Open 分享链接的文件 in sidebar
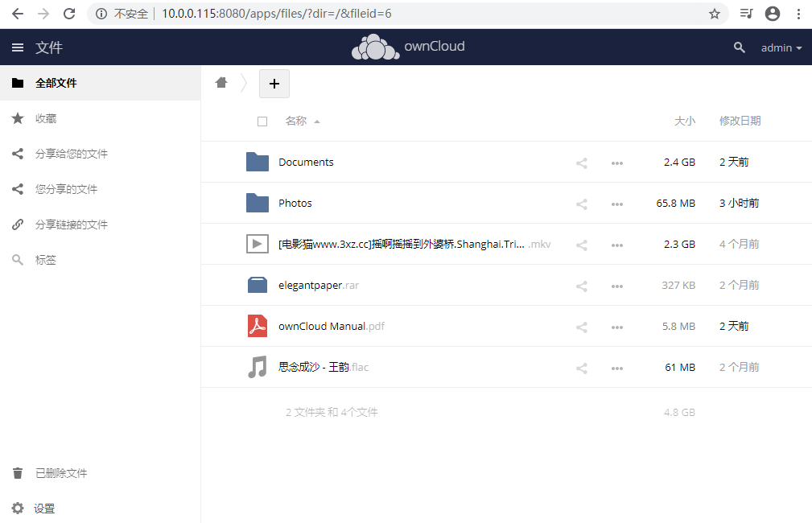The height and width of the screenshot is (523, 812). pyautogui.click(x=100, y=224)
